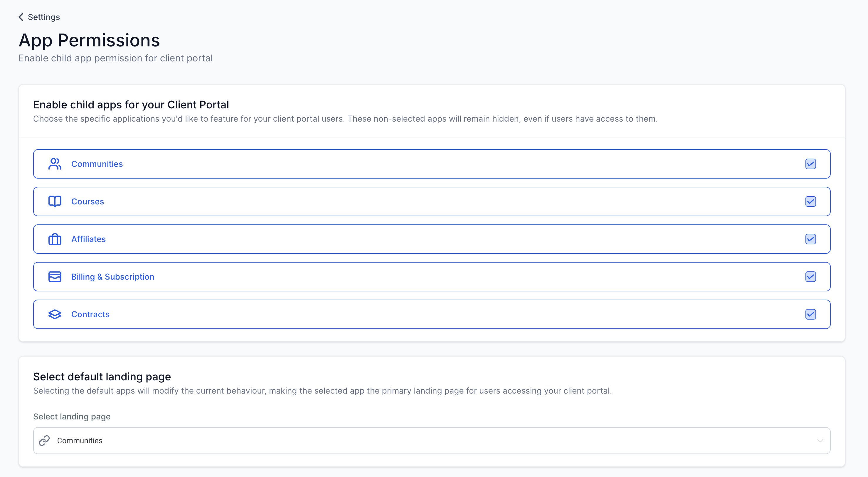Select the Billing & Subscription row label
868x477 pixels.
tap(112, 277)
